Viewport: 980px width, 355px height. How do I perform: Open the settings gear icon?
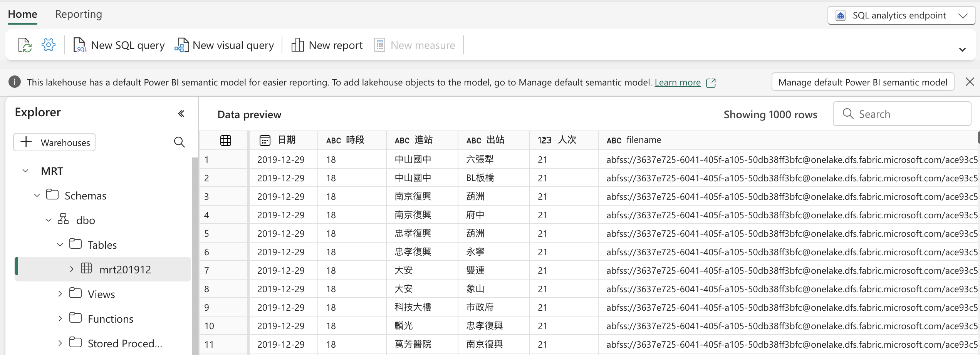coord(49,45)
